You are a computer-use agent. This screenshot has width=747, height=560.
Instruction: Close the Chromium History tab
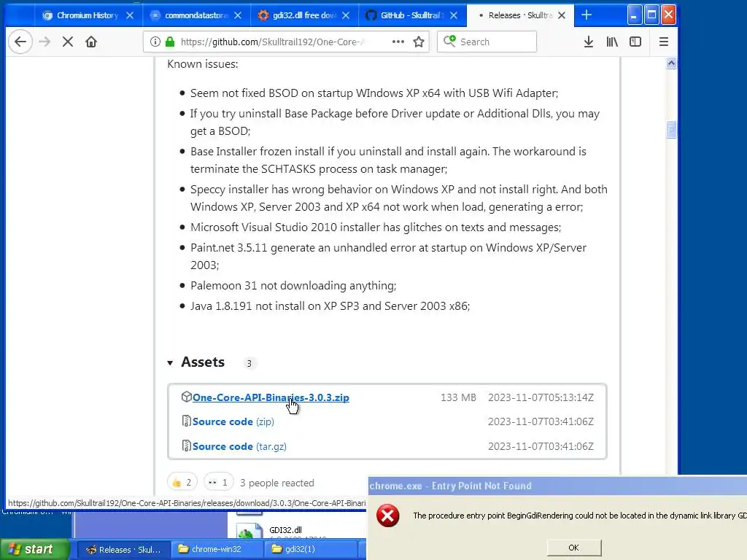click(x=130, y=16)
